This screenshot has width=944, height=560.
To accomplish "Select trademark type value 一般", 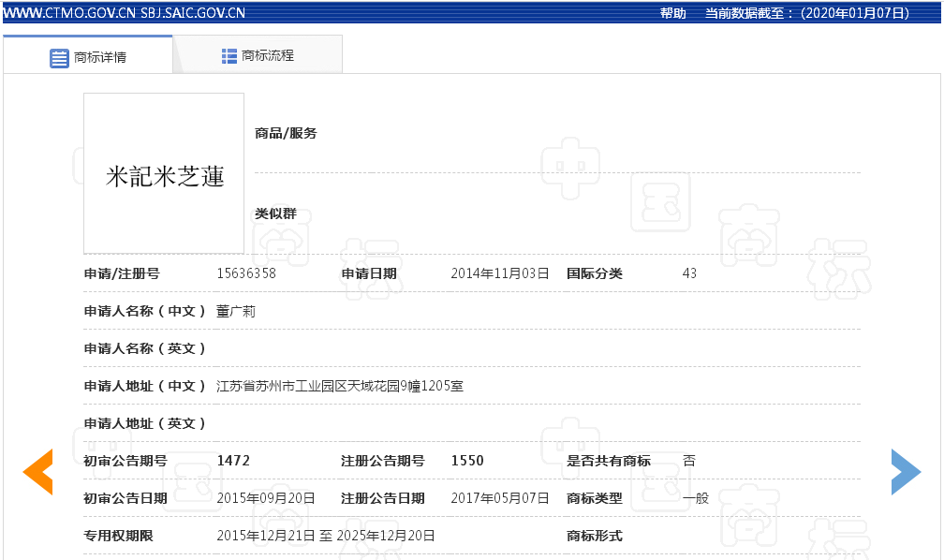I will point(695,498).
